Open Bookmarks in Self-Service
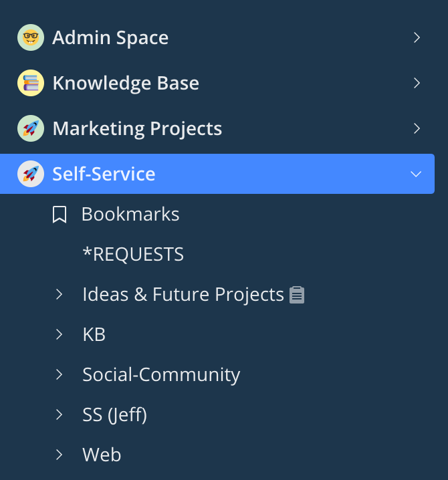 (130, 214)
